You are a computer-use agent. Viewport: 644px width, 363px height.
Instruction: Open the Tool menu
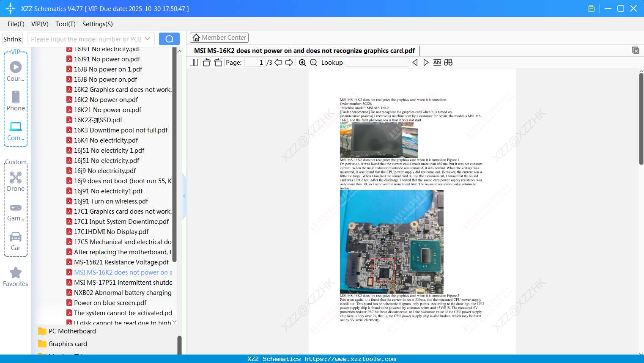coord(66,24)
